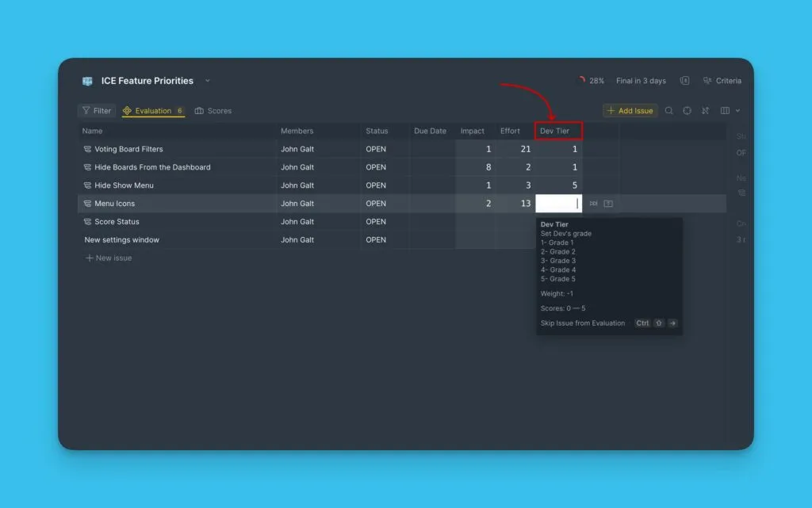Click New issue at the list bottom
This screenshot has height=508, width=812.
(109, 258)
